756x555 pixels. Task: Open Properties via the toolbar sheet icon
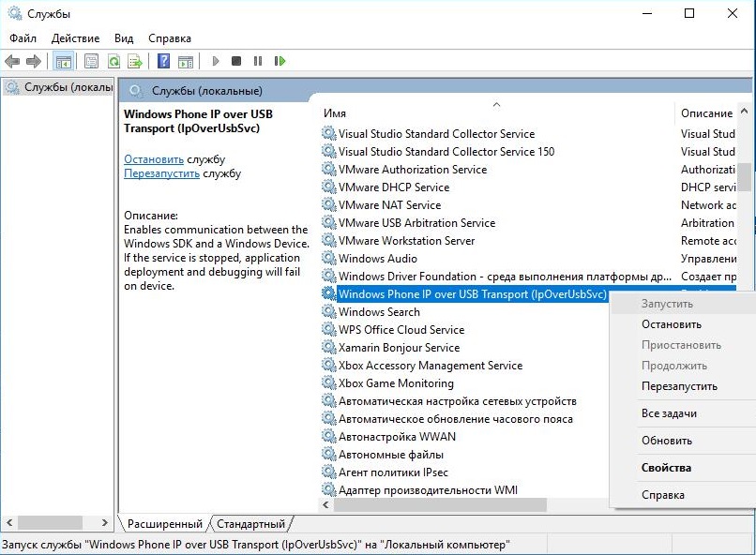tap(91, 61)
